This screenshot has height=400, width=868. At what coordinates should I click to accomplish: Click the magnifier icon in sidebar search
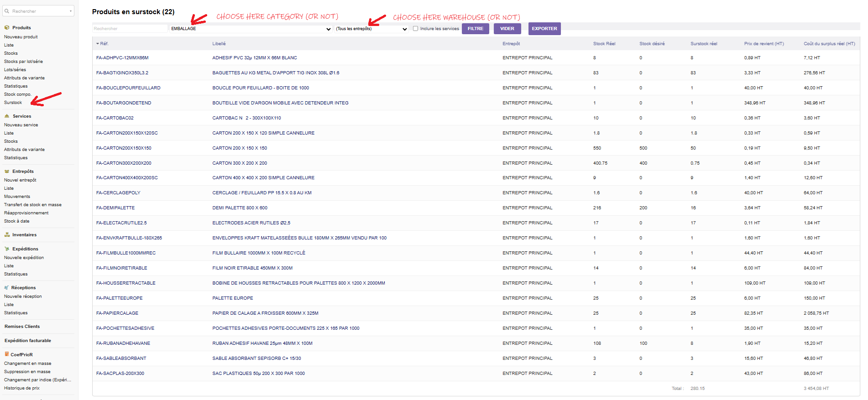(x=7, y=11)
